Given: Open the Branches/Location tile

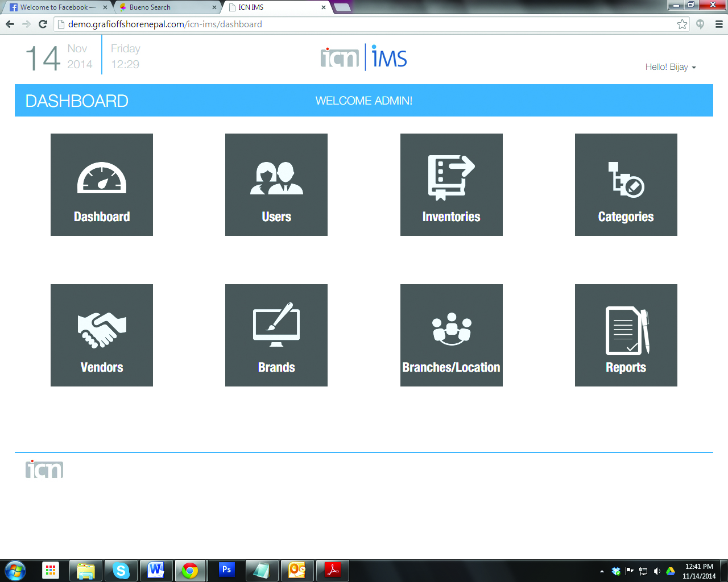Looking at the screenshot, I should [451, 335].
